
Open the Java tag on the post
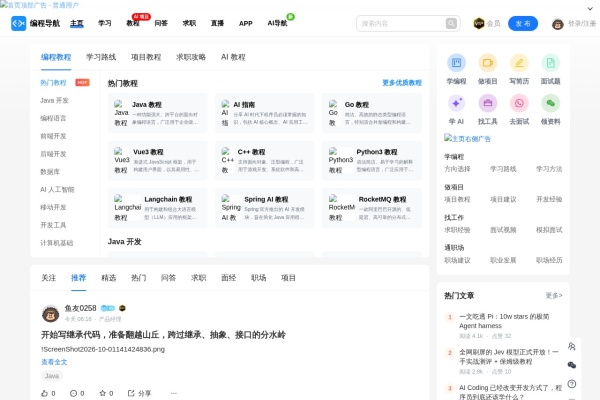coord(52,376)
